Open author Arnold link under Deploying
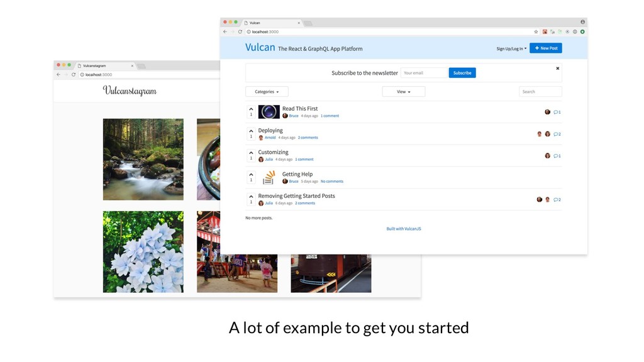The height and width of the screenshot is (362, 644). 270,138
